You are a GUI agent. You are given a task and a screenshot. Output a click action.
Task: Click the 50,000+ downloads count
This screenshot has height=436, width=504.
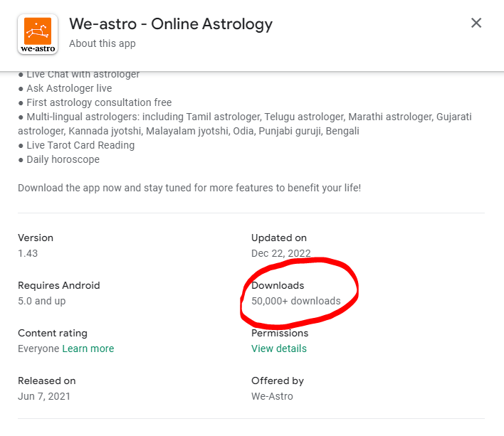click(296, 301)
